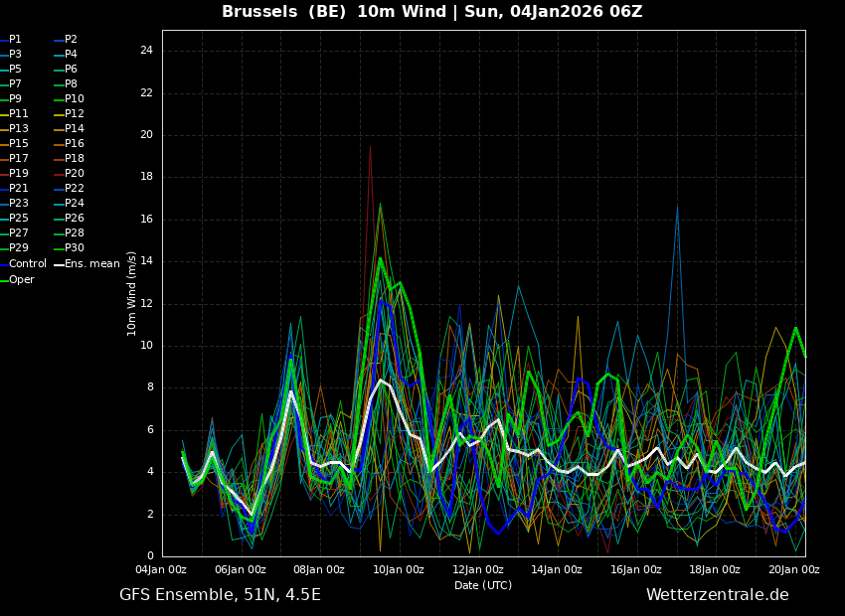This screenshot has width=845, height=616.
Task: Click the 16Jan 00z date tick
Action: 636,569
